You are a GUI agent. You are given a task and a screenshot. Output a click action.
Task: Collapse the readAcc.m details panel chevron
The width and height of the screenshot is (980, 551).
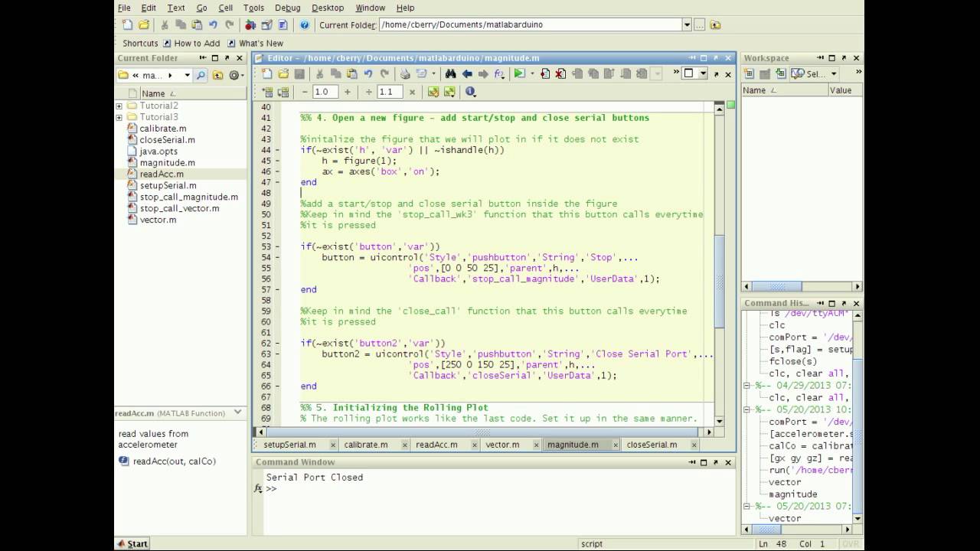tap(237, 412)
